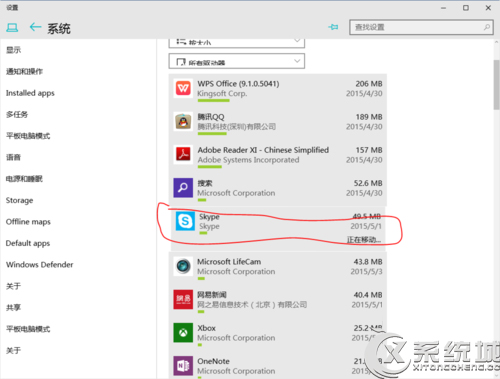Open 通知和操作 settings page
Screen dimensions: 500x379
24,71
